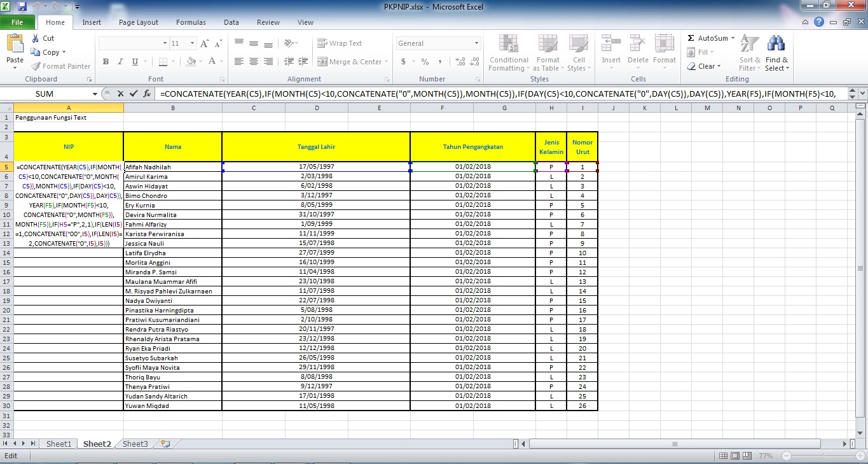
Task: Switch to Sheet3 worksheet
Action: click(134, 444)
